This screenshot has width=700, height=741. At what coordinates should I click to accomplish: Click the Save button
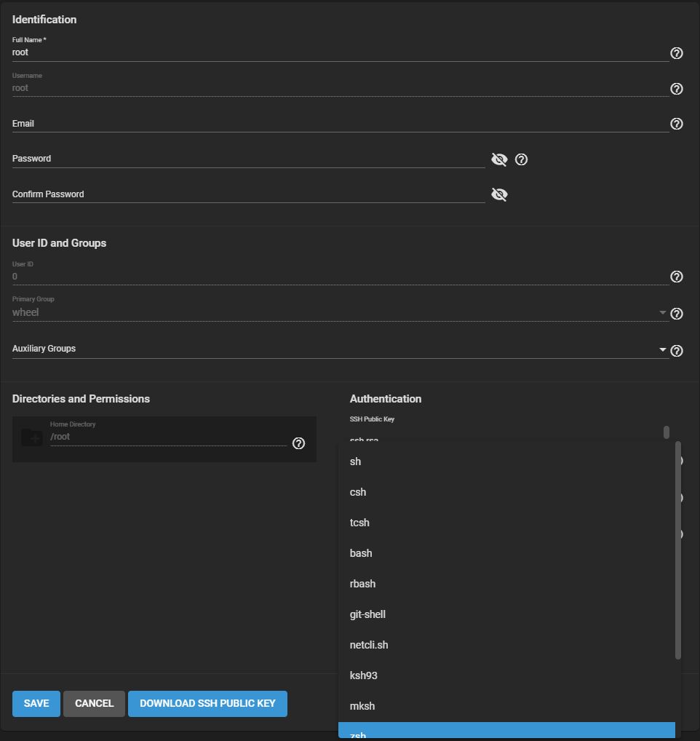[36, 704]
